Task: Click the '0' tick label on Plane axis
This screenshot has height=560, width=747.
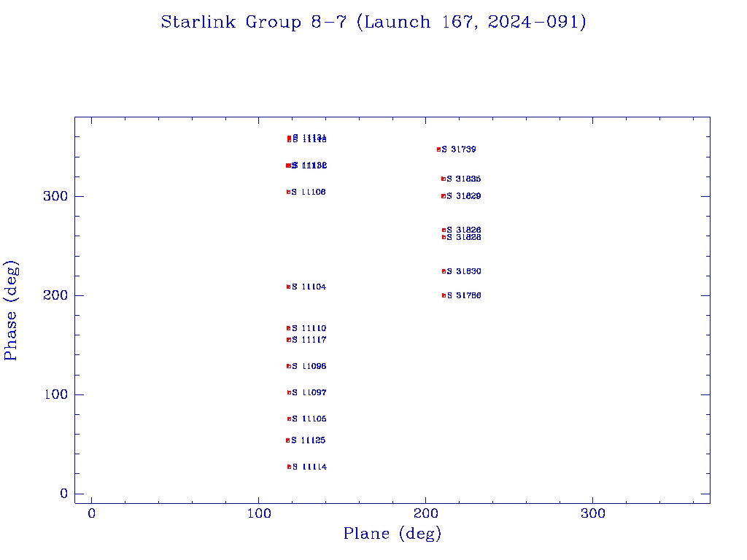Action: (x=91, y=513)
